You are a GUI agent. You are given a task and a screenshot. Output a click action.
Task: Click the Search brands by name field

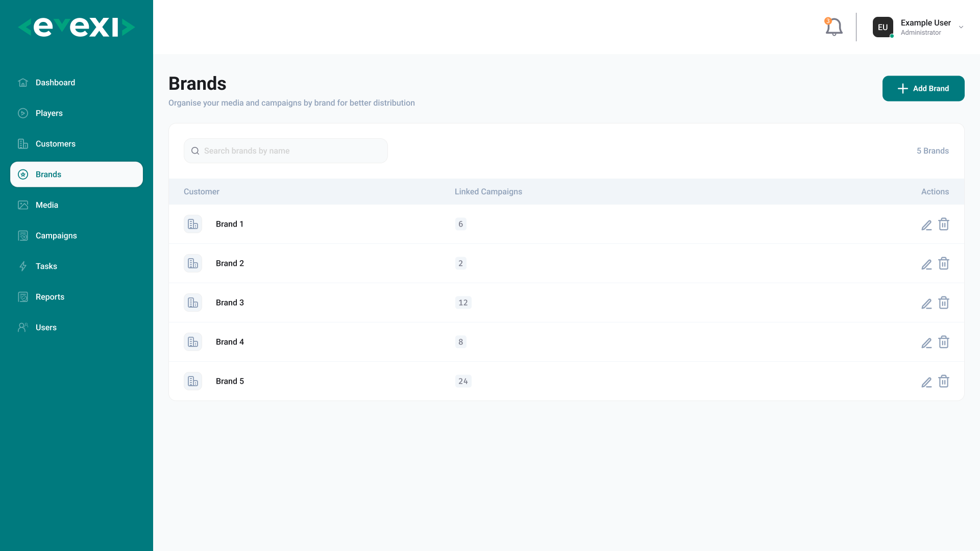pos(286,151)
